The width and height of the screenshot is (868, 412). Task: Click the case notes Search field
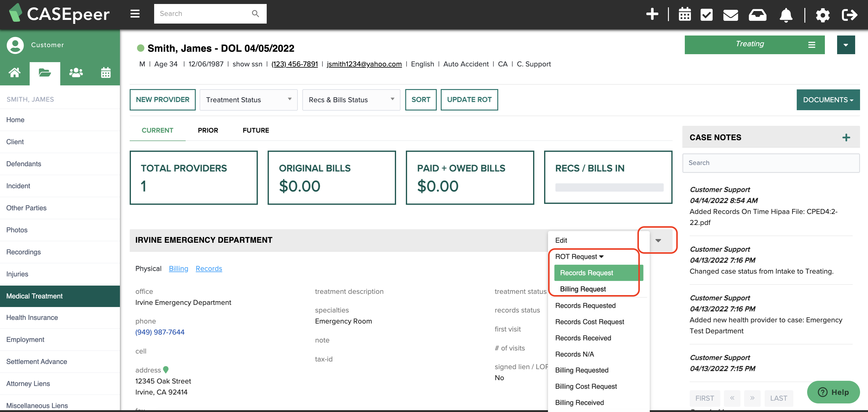[770, 163]
